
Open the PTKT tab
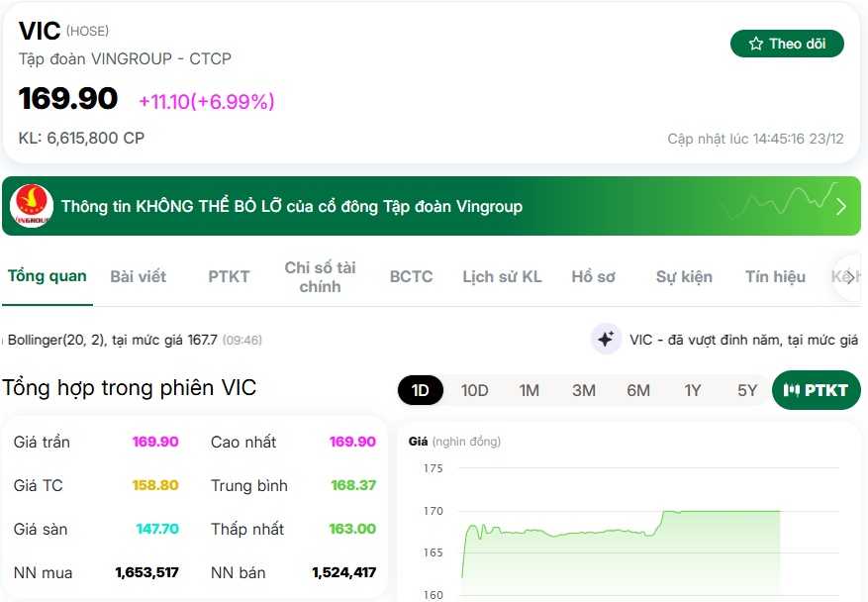[x=229, y=277]
